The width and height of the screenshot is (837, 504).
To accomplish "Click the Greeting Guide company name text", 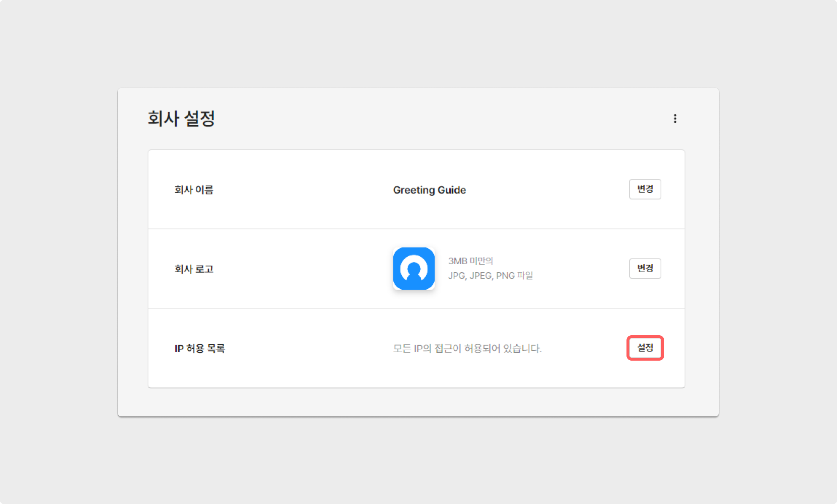I will coord(429,190).
